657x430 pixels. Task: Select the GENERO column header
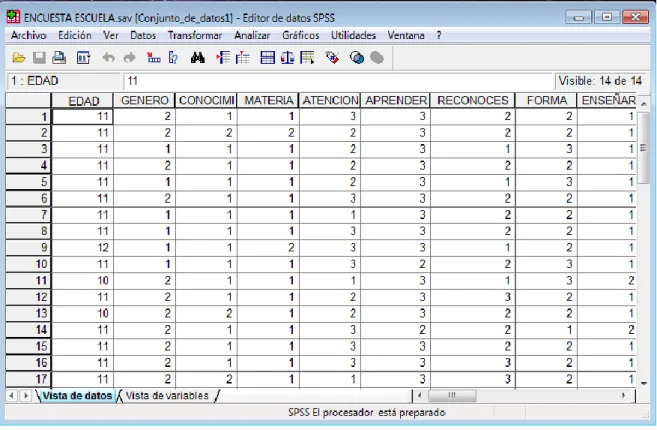[144, 101]
